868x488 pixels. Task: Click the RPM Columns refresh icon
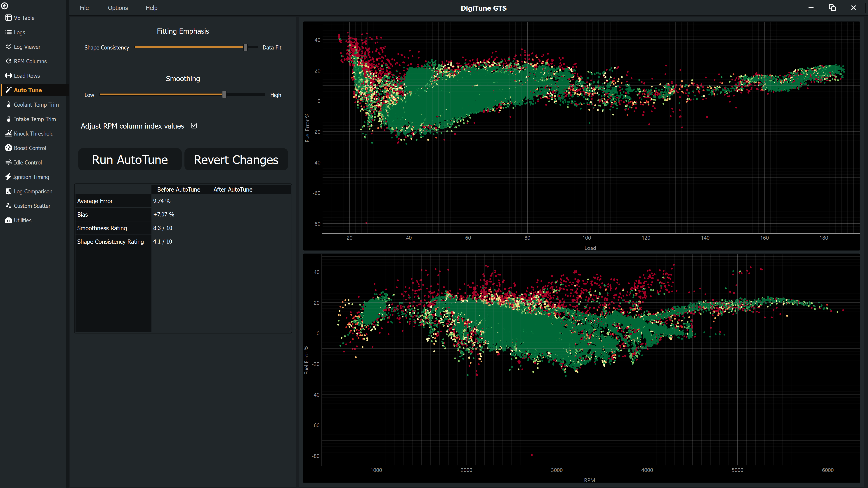point(8,61)
